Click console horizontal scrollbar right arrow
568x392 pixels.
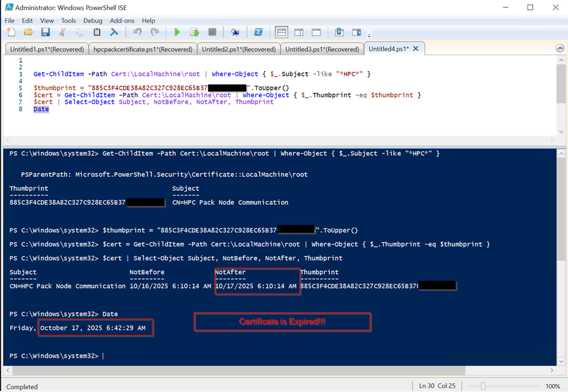552,370
